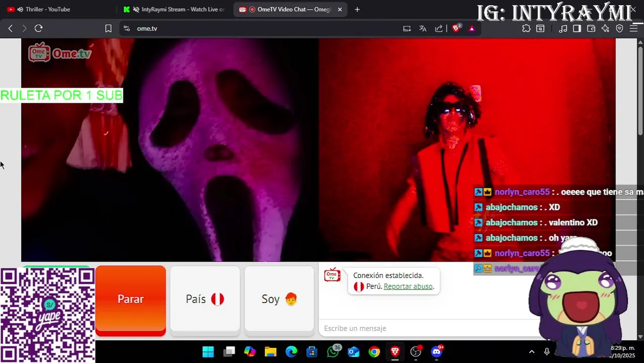Open the browser extensions puzzle icon
The image size is (644, 363).
click(x=526, y=29)
